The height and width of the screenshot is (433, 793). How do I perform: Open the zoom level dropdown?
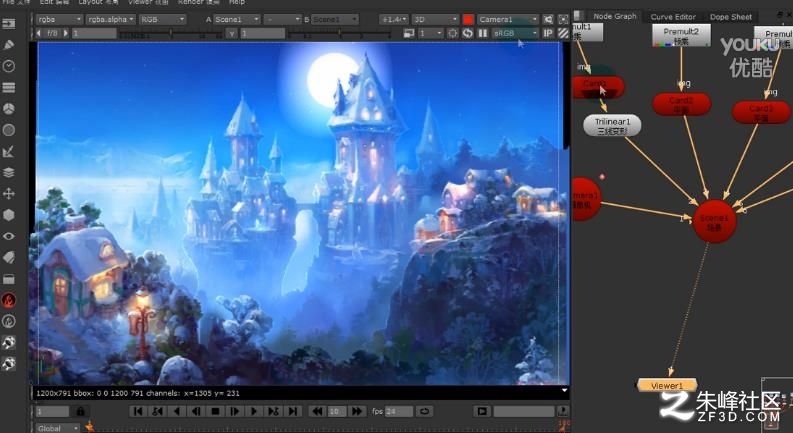click(394, 19)
